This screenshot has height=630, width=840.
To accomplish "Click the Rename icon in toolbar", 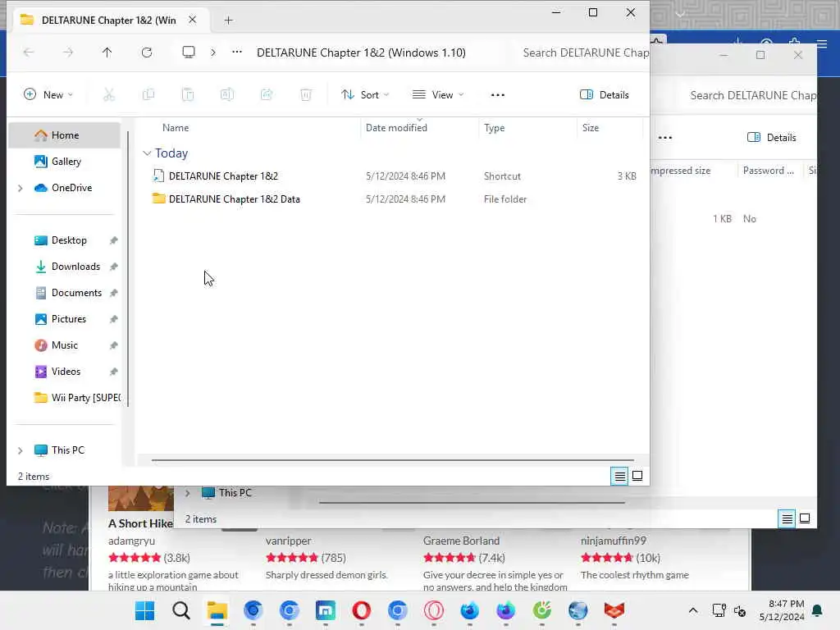I will (x=227, y=95).
